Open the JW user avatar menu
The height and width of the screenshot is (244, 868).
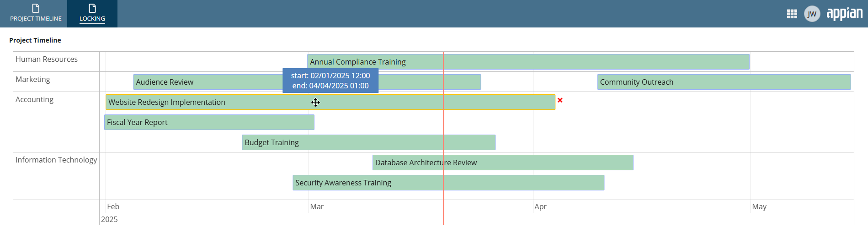click(812, 14)
